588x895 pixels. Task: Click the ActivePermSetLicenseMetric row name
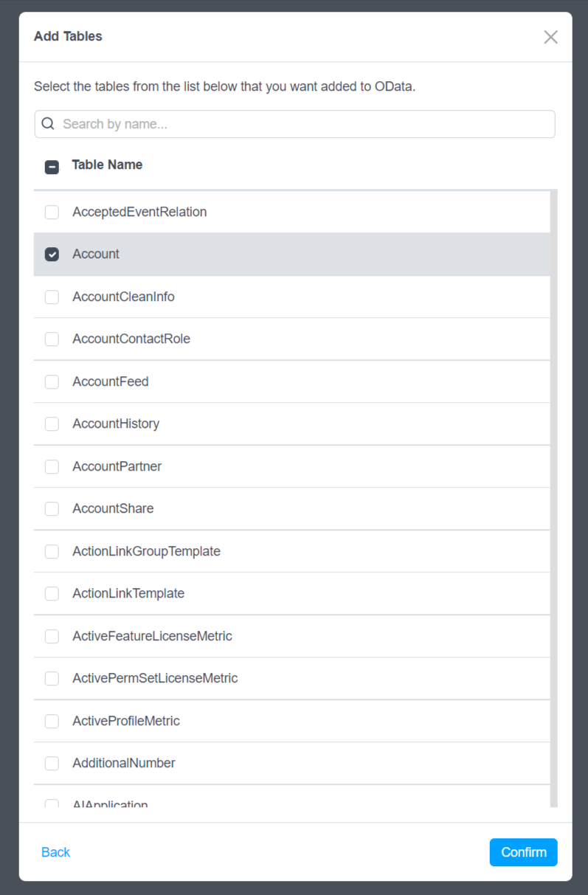point(155,679)
